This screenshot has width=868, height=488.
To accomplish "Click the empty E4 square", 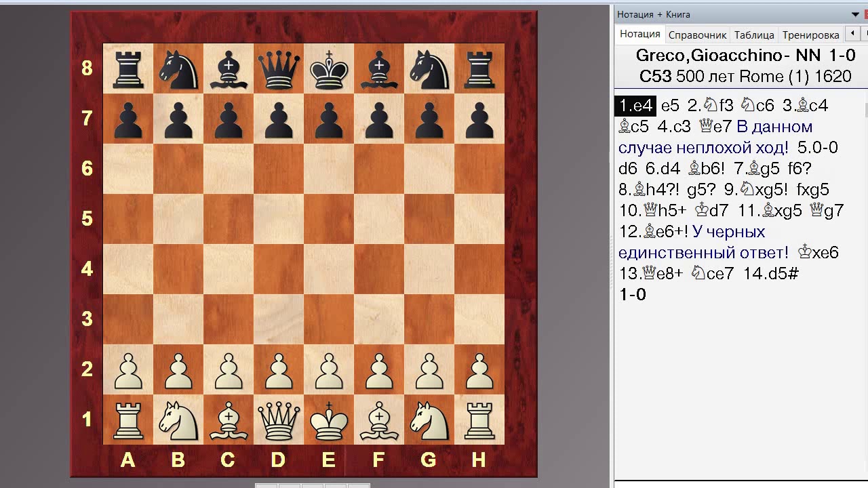I will click(329, 269).
